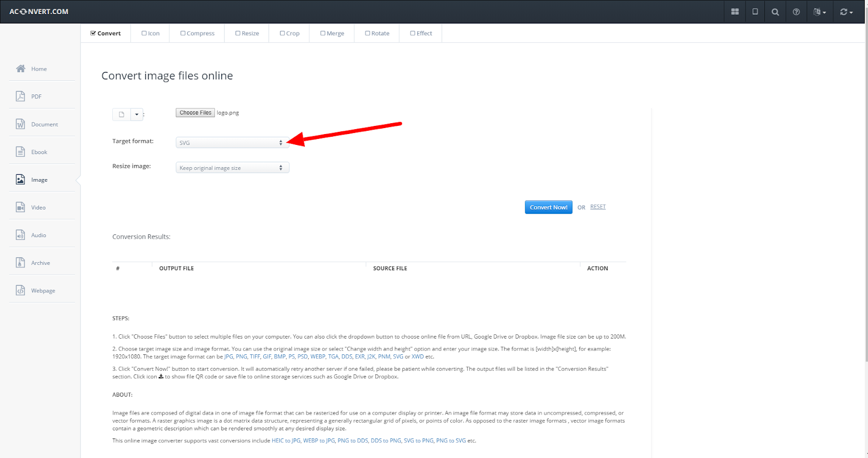This screenshot has width=868, height=458.
Task: Switch to the Merge tab
Action: coord(332,33)
